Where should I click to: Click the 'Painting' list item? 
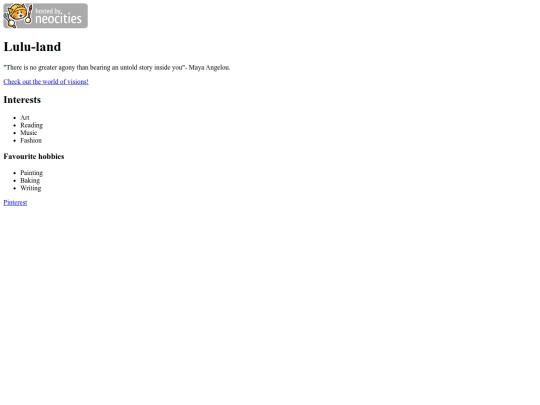coord(31,173)
